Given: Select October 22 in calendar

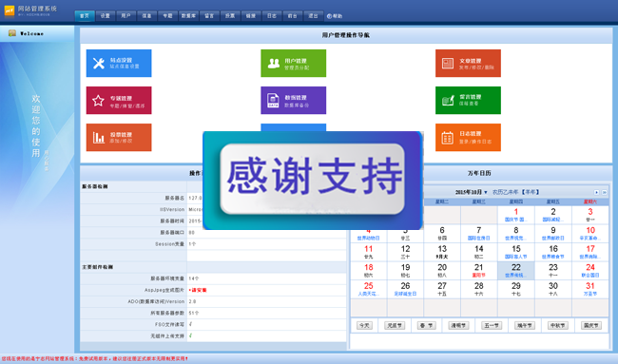Looking at the screenshot, I should point(516,271).
